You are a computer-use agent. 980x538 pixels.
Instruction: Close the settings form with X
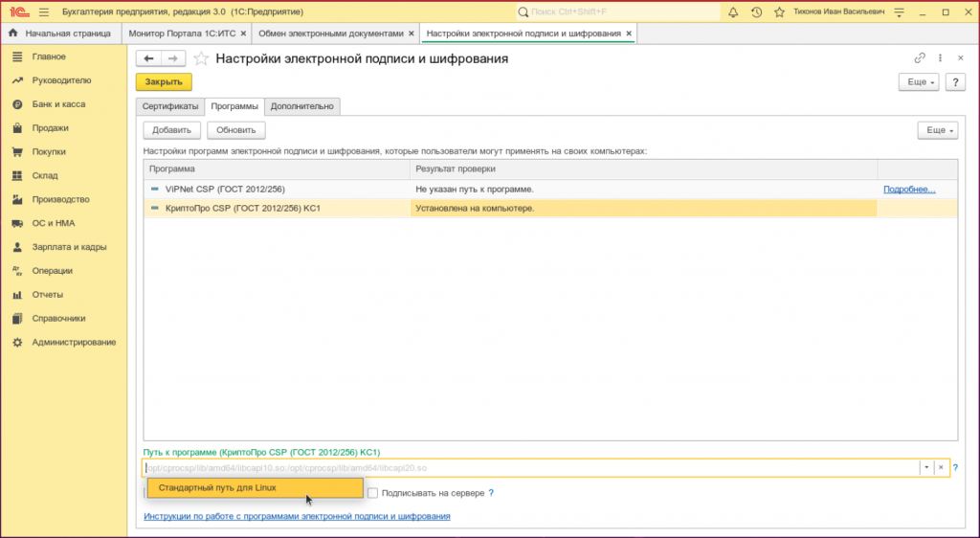[961, 58]
